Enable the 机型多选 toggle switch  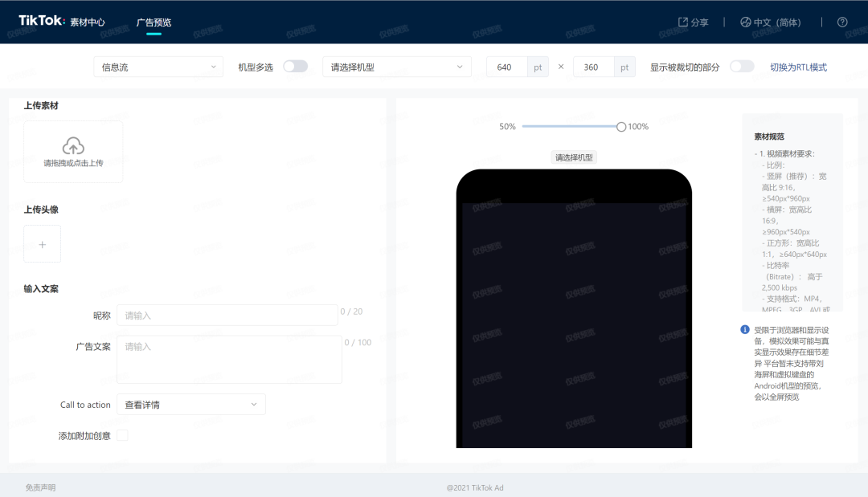(295, 67)
